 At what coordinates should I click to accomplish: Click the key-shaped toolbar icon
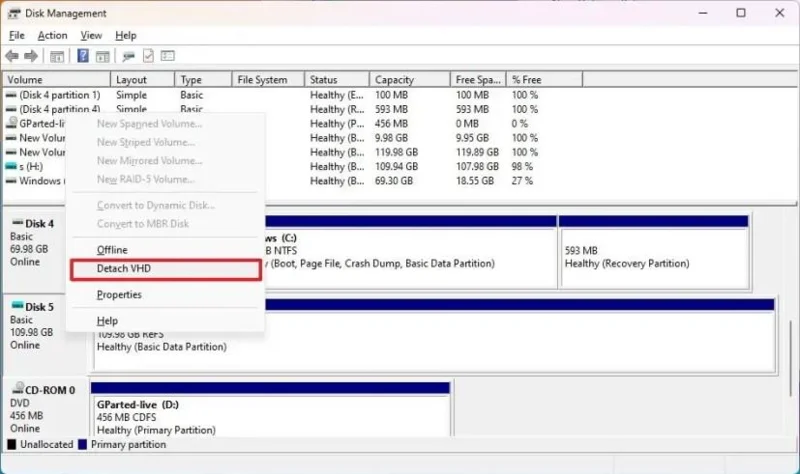pyautogui.click(x=129, y=56)
